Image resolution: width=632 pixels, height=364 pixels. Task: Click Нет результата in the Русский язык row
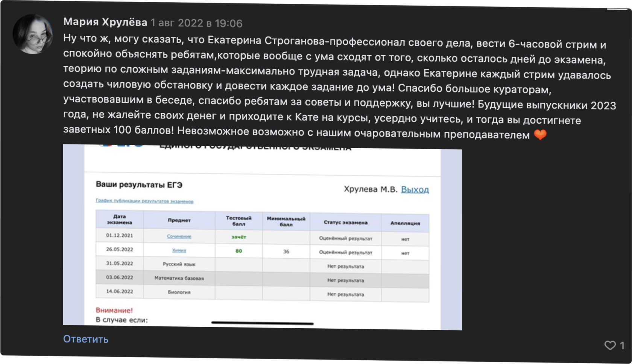tap(346, 266)
